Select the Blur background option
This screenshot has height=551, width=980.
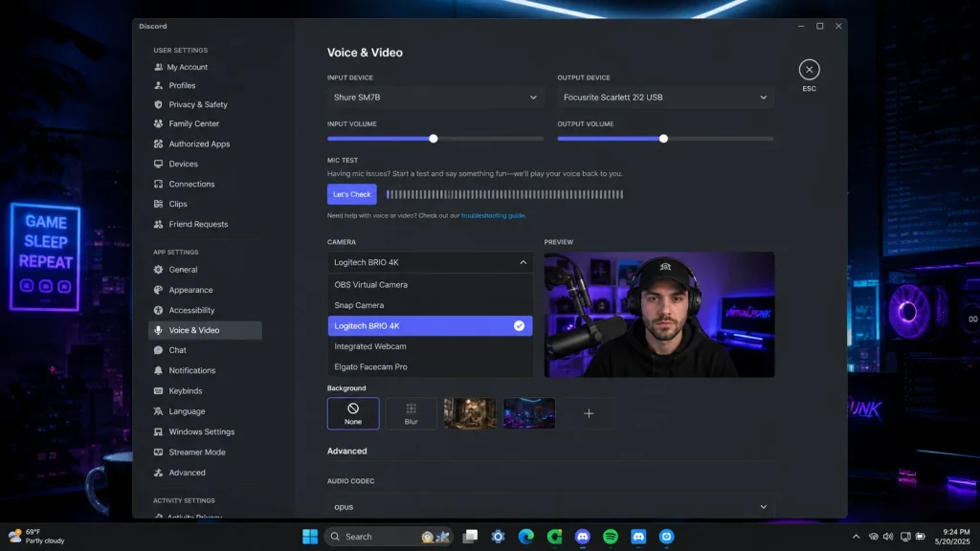click(x=412, y=413)
